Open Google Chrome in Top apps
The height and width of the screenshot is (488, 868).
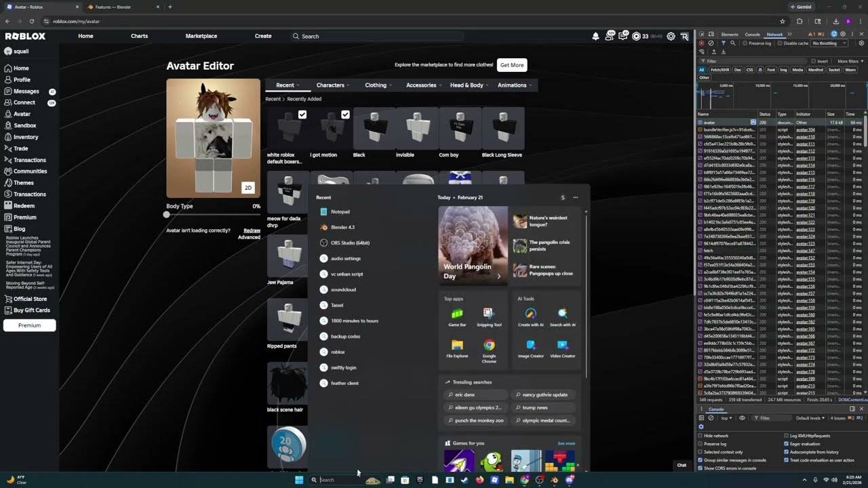point(489,350)
